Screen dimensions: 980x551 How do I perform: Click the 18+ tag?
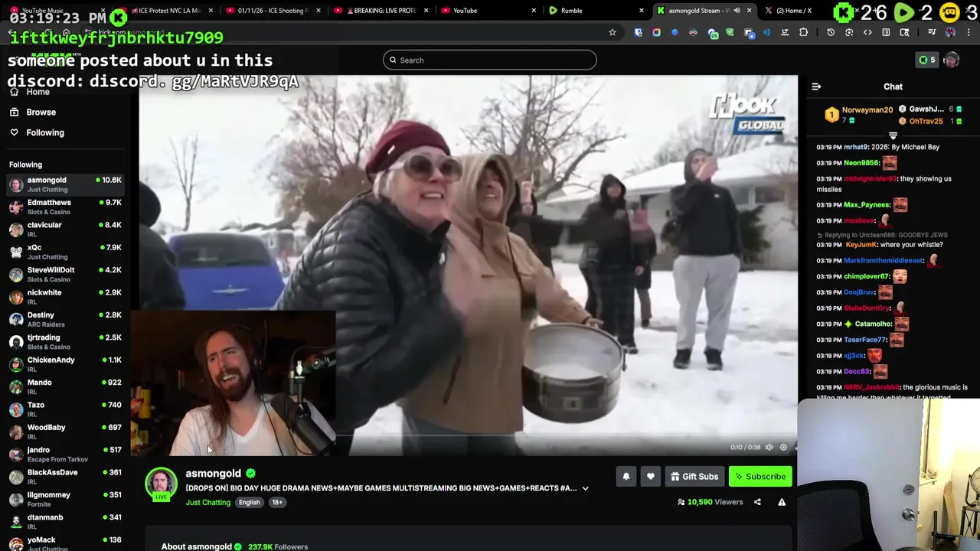276,502
